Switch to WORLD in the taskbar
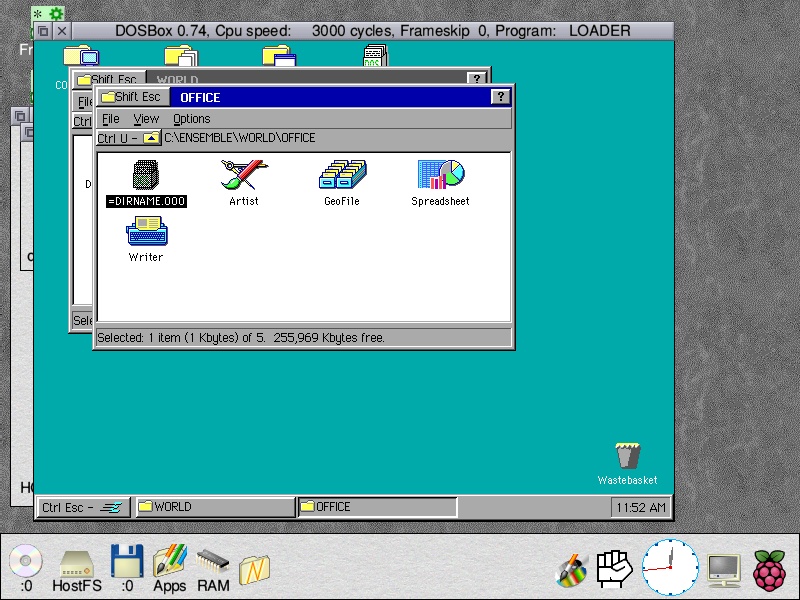This screenshot has width=800, height=600. pyautogui.click(x=215, y=507)
